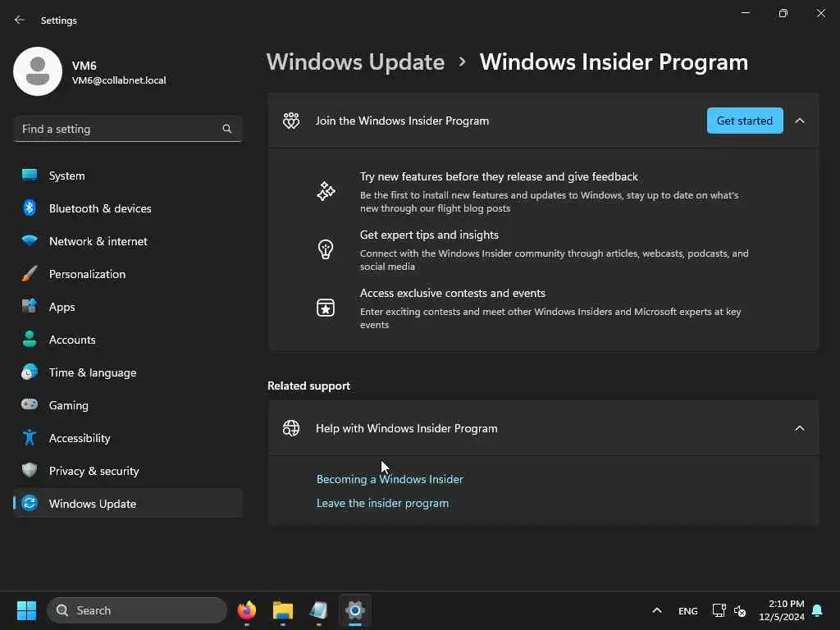Click the Accounts person icon
840x630 pixels.
(30, 339)
